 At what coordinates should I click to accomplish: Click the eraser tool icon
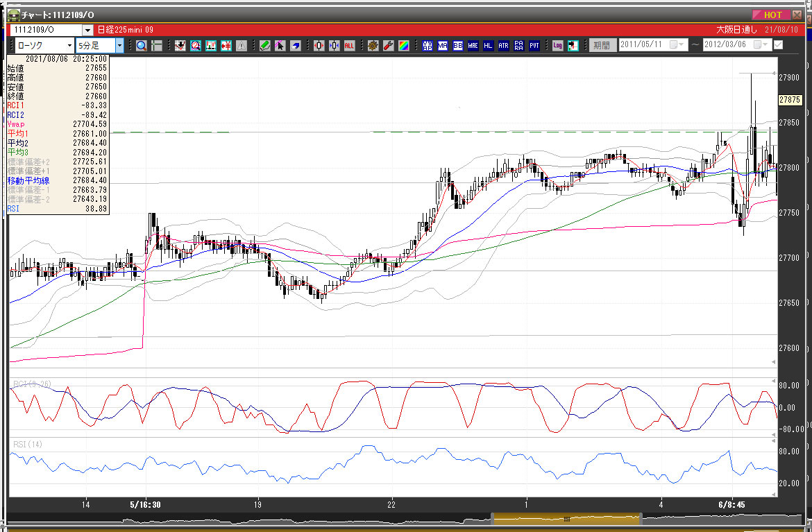295,45
